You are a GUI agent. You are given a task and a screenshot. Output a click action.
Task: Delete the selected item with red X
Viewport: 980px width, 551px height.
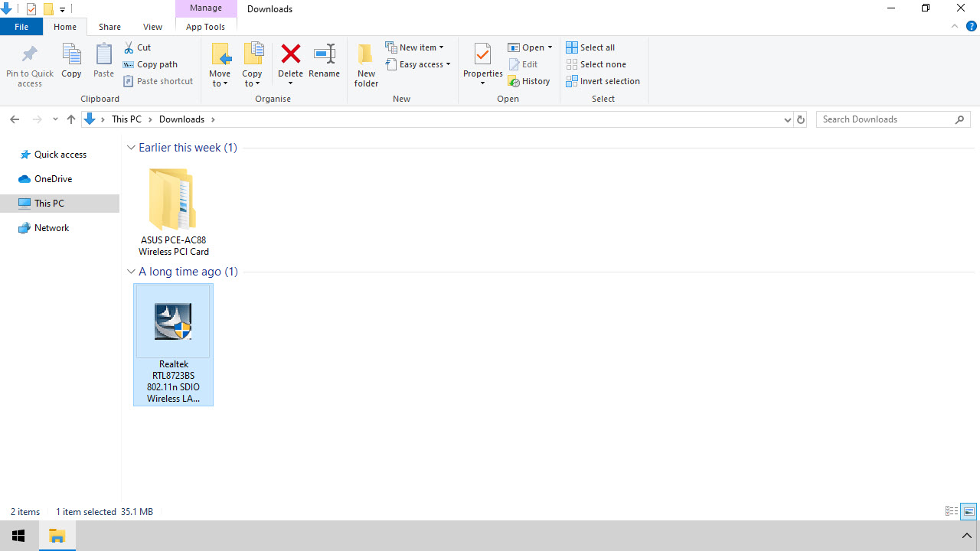(x=290, y=55)
